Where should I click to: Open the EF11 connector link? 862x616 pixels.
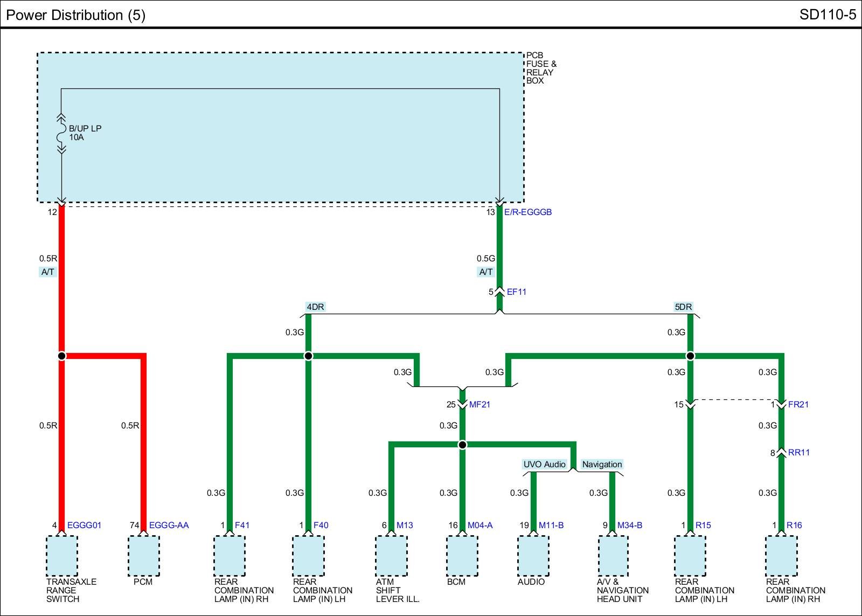point(516,292)
